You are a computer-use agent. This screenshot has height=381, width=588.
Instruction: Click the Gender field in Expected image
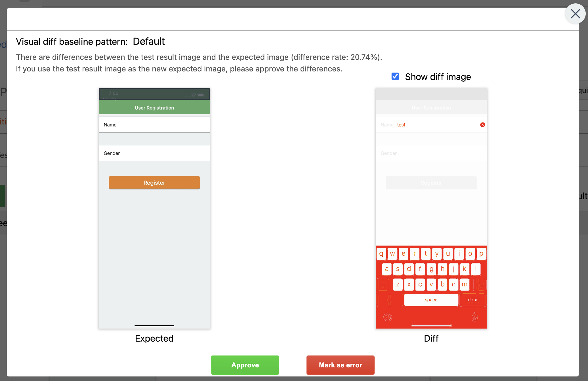tap(154, 153)
